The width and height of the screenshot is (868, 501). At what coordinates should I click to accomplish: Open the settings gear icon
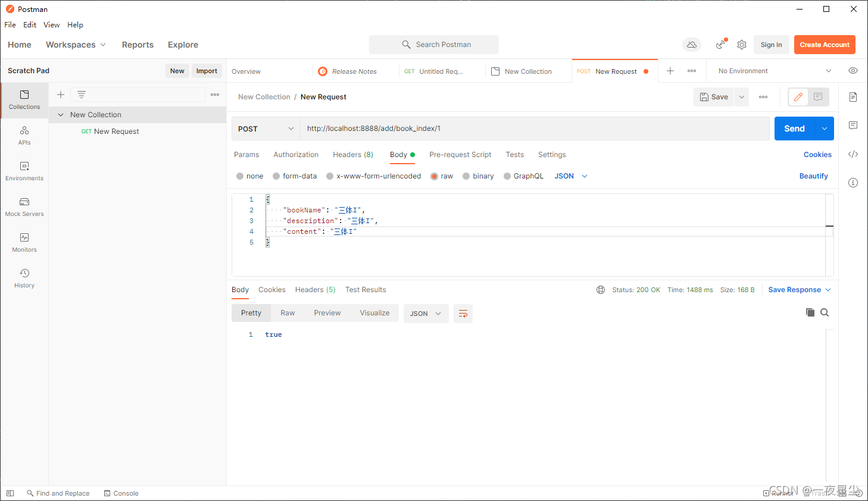pos(742,45)
